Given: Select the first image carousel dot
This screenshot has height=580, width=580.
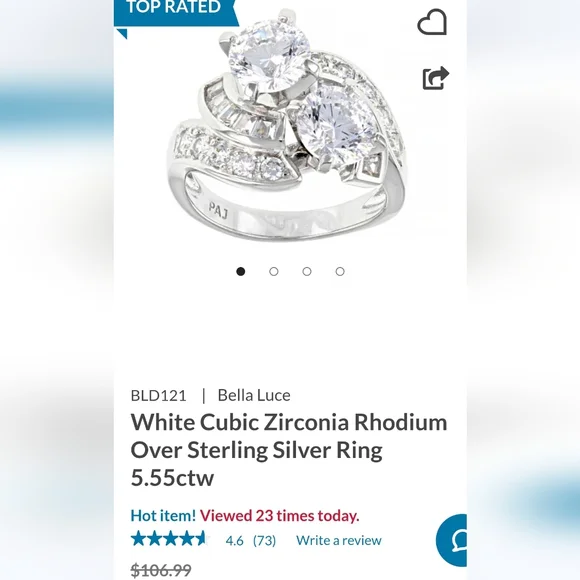Looking at the screenshot, I should [x=240, y=272].
